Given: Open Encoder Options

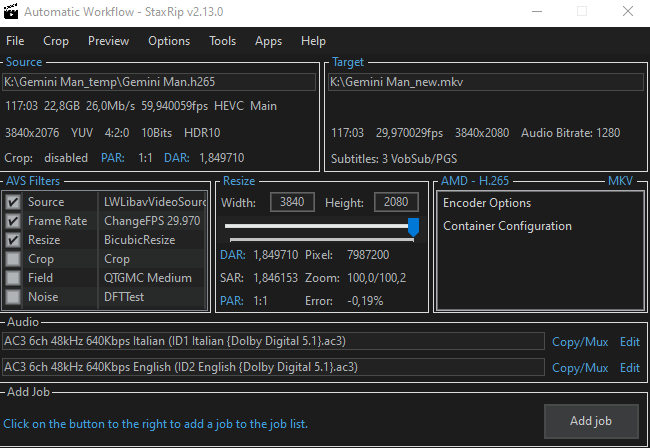Looking at the screenshot, I should point(487,203).
